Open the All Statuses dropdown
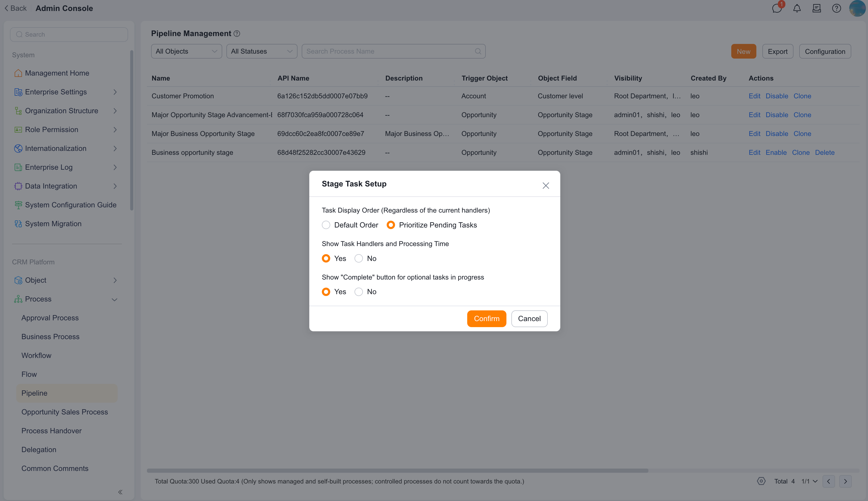 pyautogui.click(x=262, y=51)
